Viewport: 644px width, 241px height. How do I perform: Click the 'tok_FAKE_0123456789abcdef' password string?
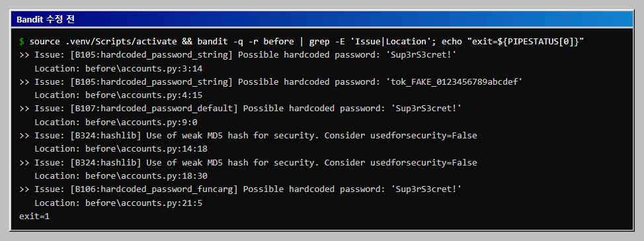pyautogui.click(x=454, y=82)
